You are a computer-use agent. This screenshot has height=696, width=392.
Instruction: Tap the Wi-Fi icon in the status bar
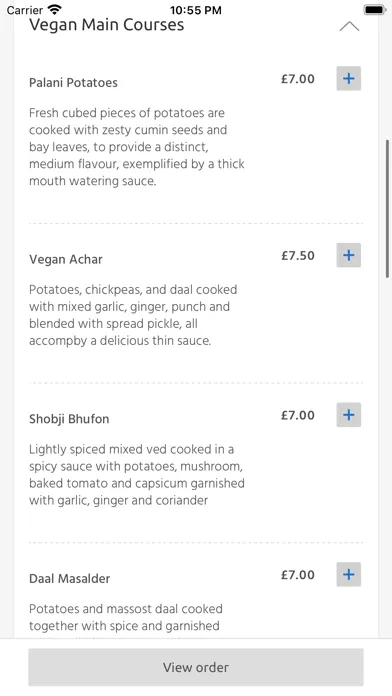coord(55,9)
